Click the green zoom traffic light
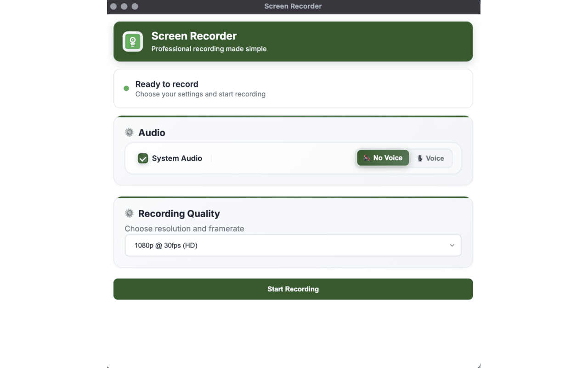Image resolution: width=588 pixels, height=368 pixels. click(x=135, y=6)
